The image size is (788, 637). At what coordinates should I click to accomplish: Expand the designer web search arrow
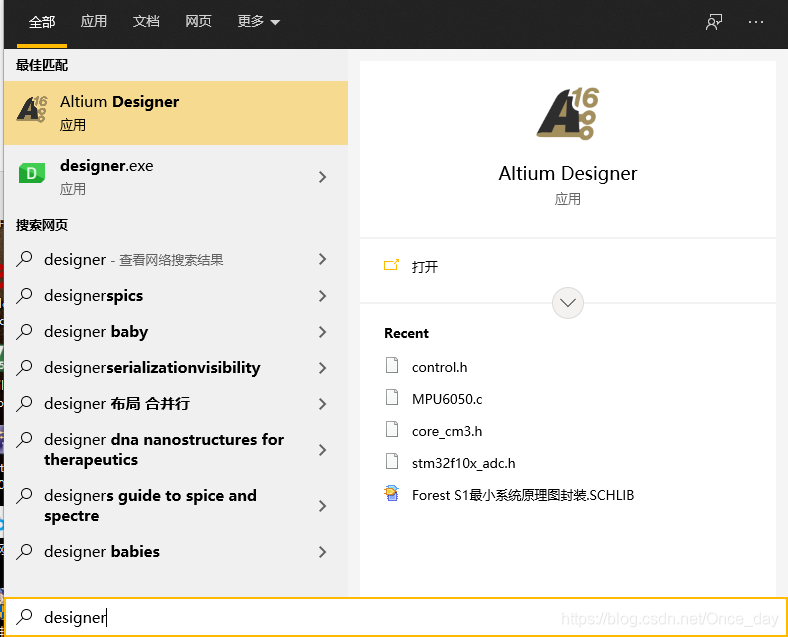pos(323,259)
